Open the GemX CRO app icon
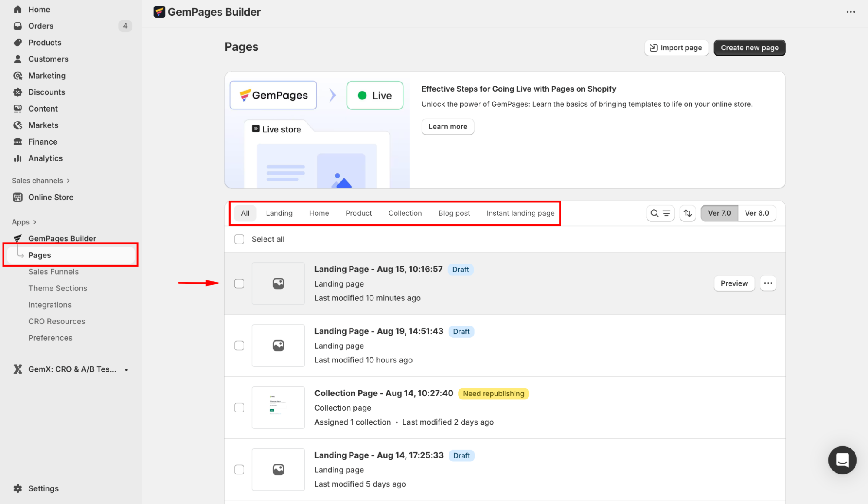The width and height of the screenshot is (868, 504). point(18,369)
